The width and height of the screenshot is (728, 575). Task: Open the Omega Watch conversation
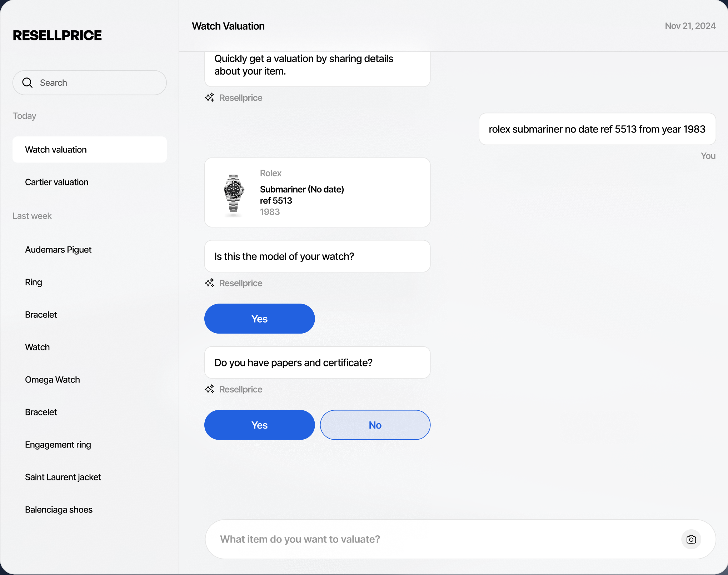53,380
